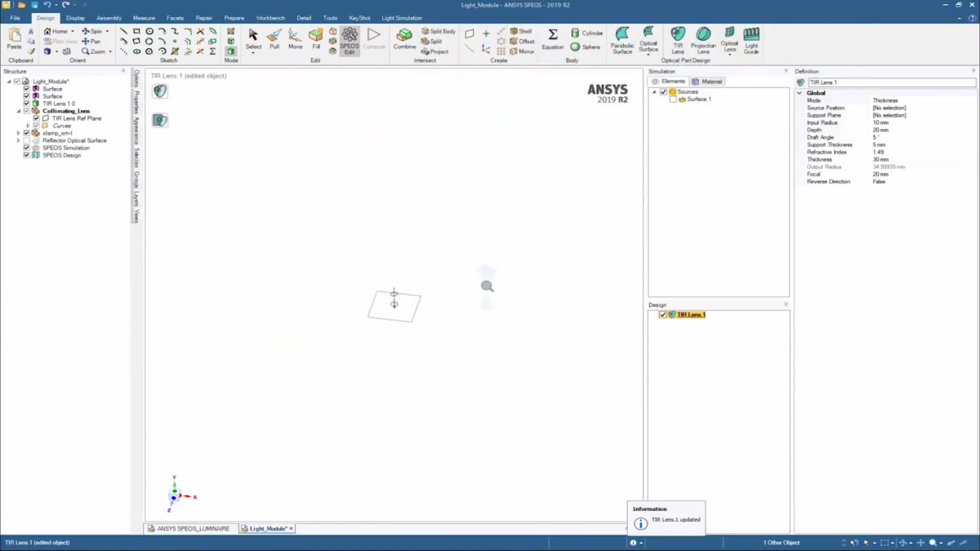Click the SPEOS Edit gear icon
Viewport: 980px width, 551px height.
point(350,35)
